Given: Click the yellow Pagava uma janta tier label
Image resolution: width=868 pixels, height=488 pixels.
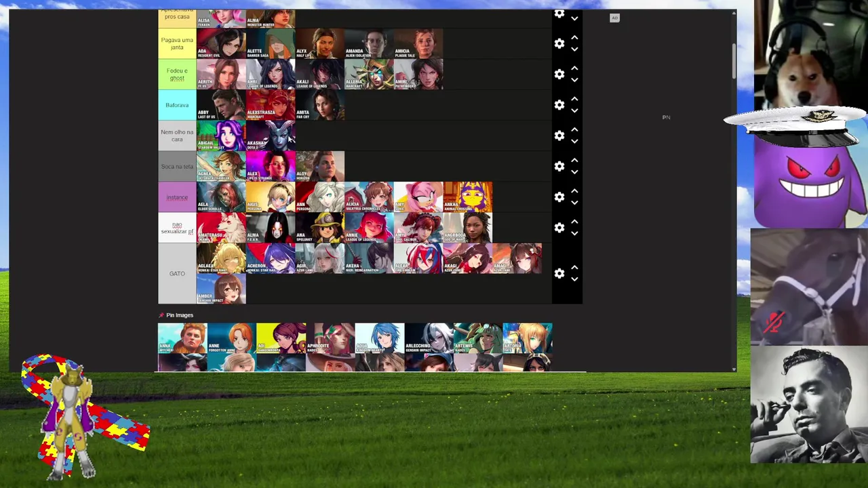Looking at the screenshot, I should point(177,43).
